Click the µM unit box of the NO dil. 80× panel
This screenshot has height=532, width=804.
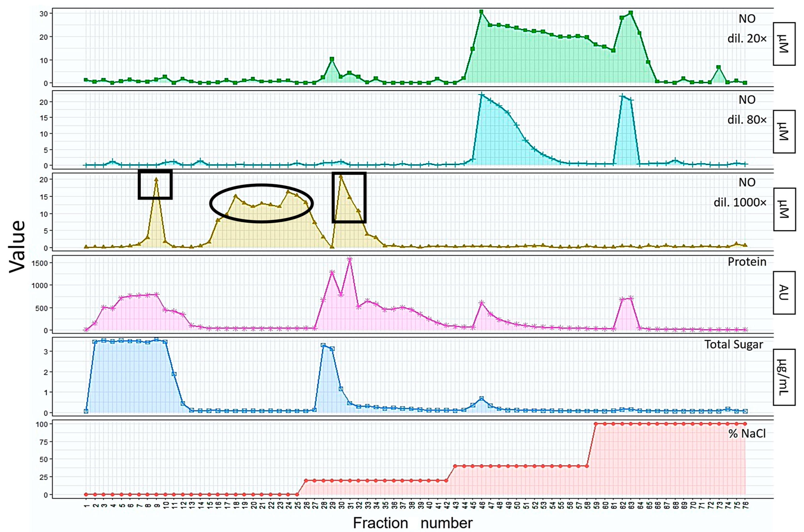click(784, 131)
